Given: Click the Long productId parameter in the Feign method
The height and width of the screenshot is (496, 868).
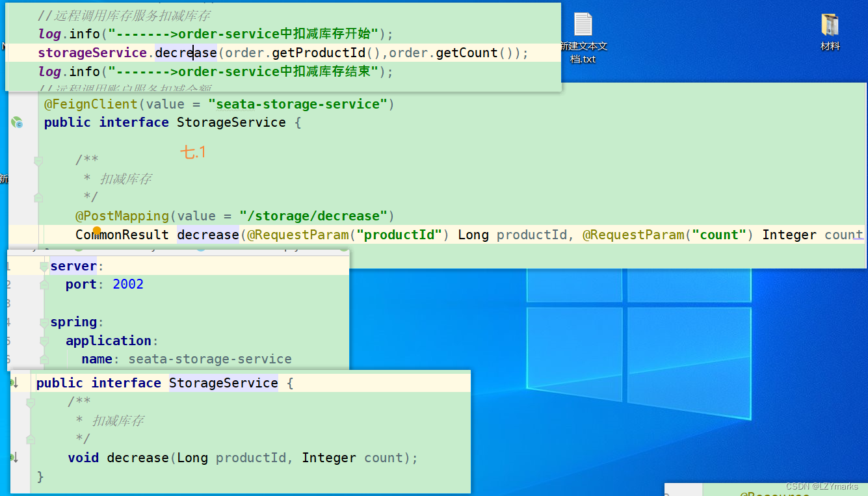Looking at the screenshot, I should pyautogui.click(x=512, y=235).
